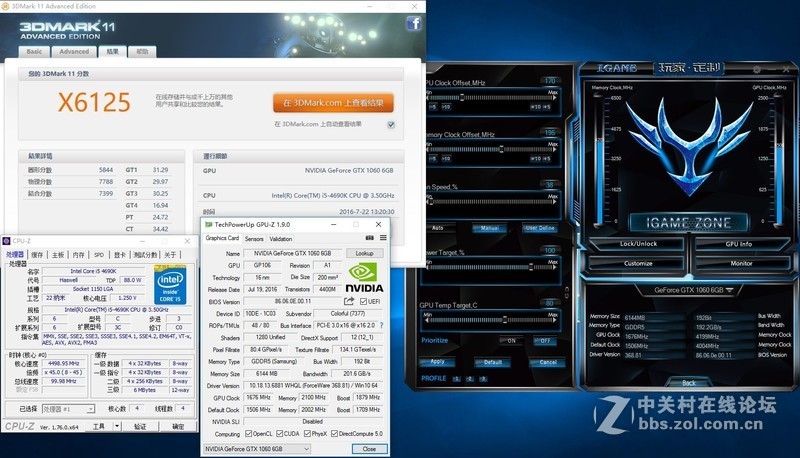Click the Power Target slider handle
The width and height of the screenshot is (800, 458).
(531, 267)
